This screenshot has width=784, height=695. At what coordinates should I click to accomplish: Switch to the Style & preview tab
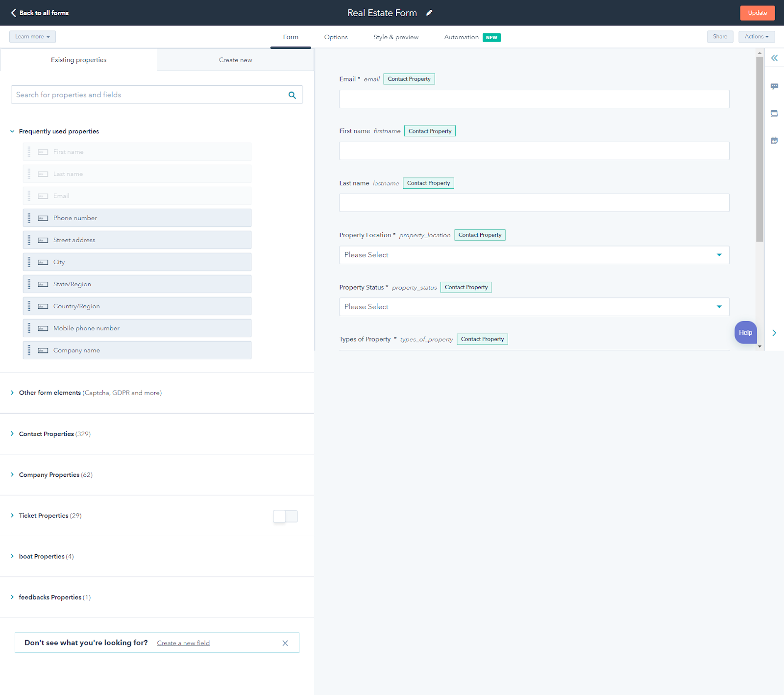point(395,37)
